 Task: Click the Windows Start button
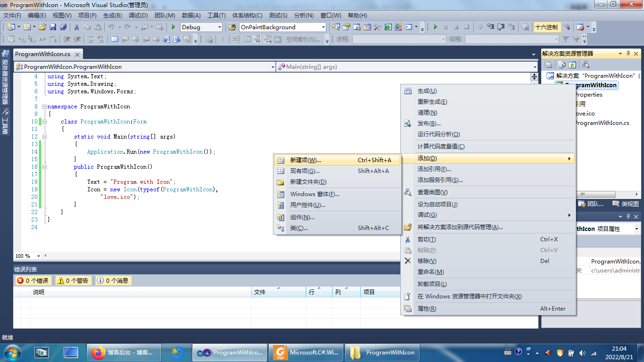(11, 352)
